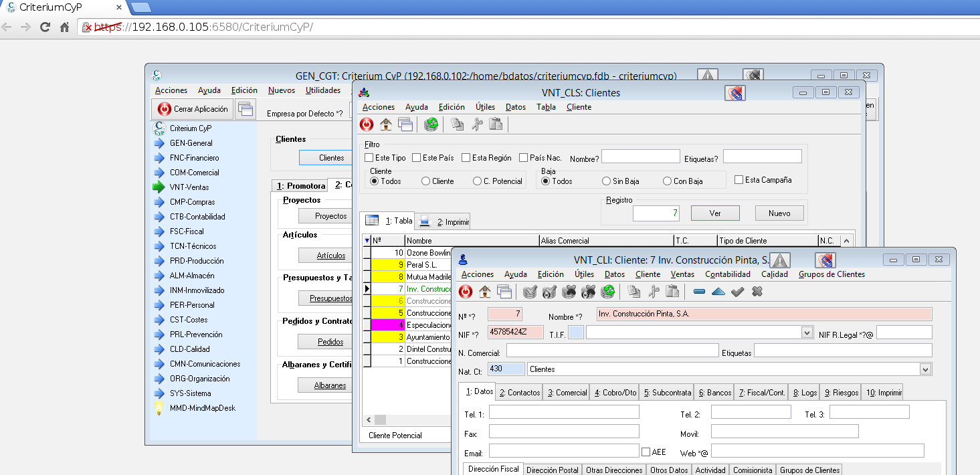
Task: Click the Nombre? filter input field
Action: (x=641, y=157)
